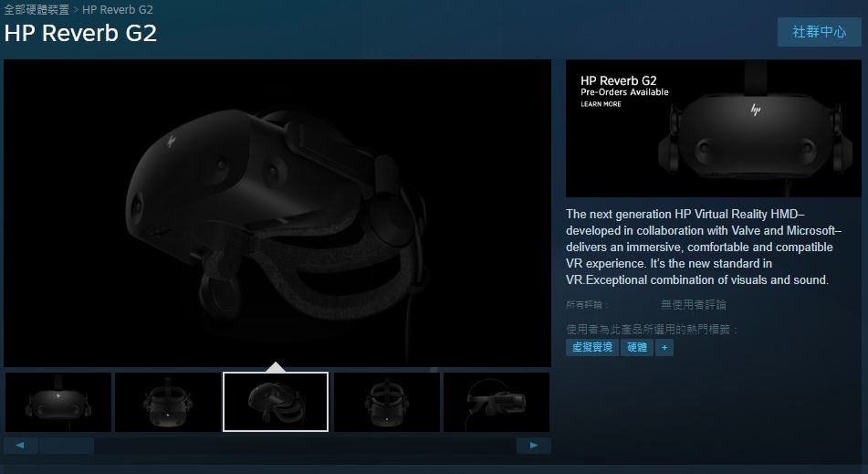Image resolution: width=868 pixels, height=474 pixels.
Task: Click the 全部硬體裝置 breadcrumb link
Action: pyautogui.click(x=37, y=9)
